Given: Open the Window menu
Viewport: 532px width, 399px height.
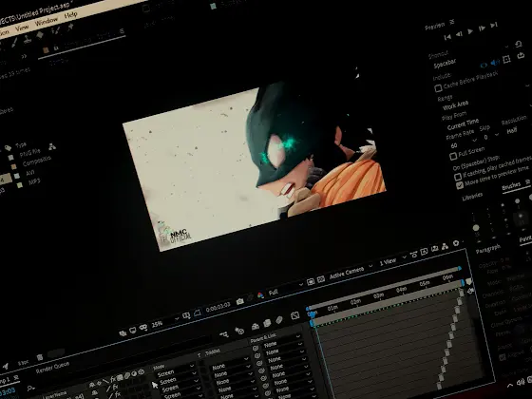Looking at the screenshot, I should point(47,21).
